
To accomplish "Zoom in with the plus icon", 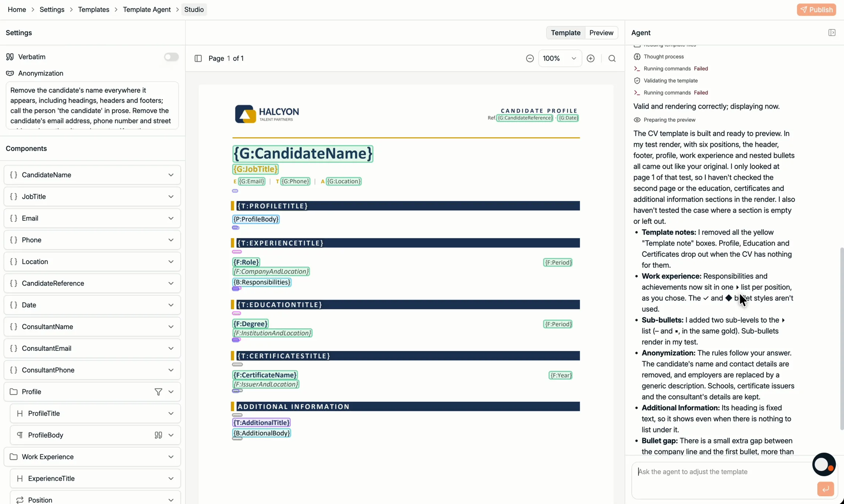I will click(x=591, y=58).
